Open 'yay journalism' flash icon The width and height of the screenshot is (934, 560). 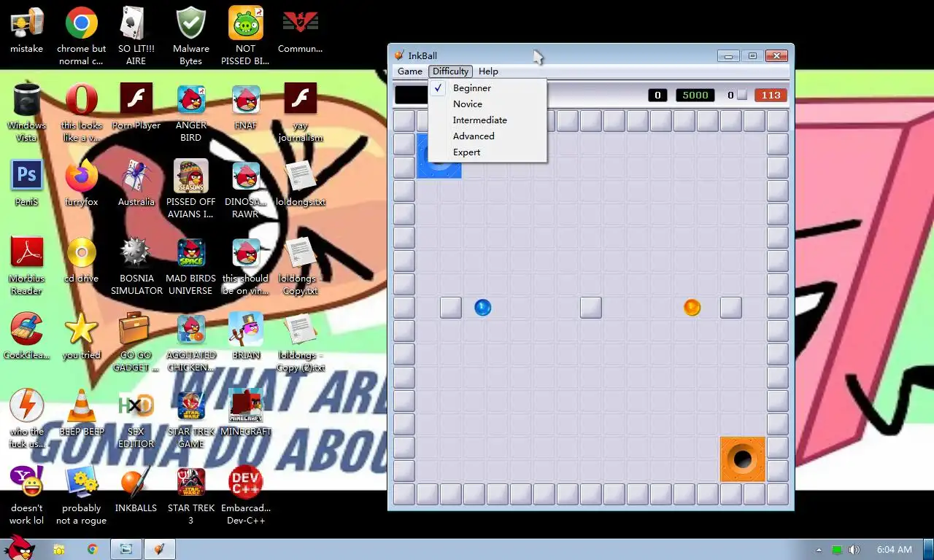click(300, 112)
